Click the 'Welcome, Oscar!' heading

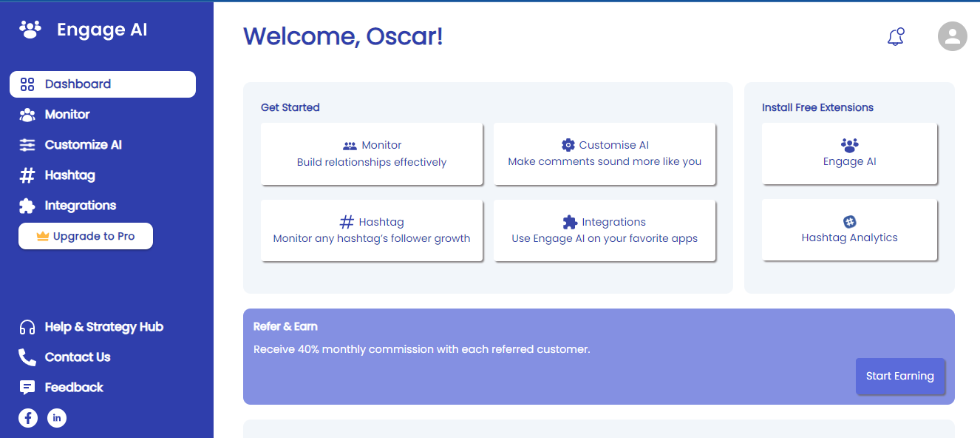[343, 36]
